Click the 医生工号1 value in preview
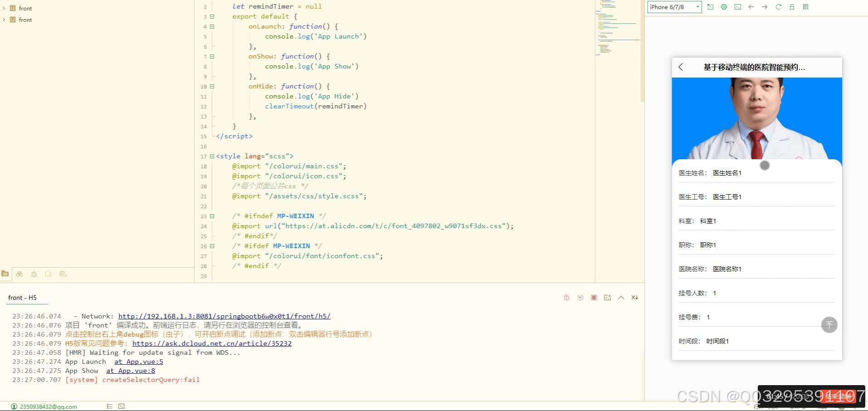 tap(727, 197)
